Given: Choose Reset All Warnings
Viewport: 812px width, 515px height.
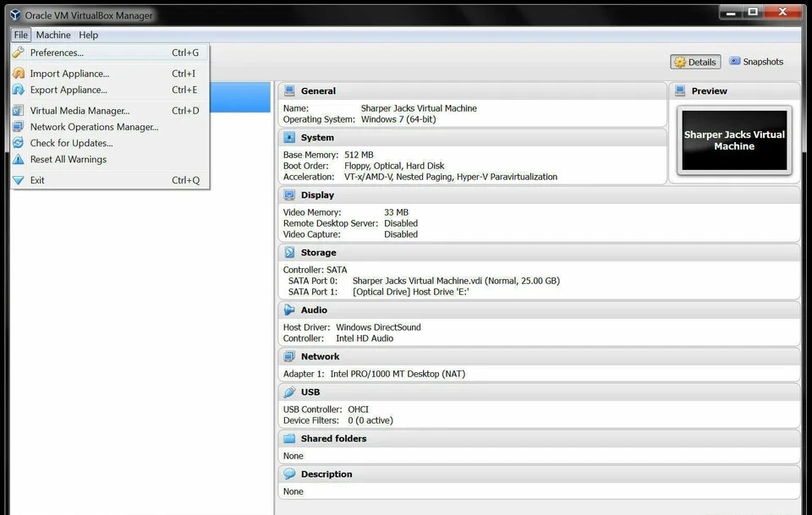Looking at the screenshot, I should click(70, 159).
